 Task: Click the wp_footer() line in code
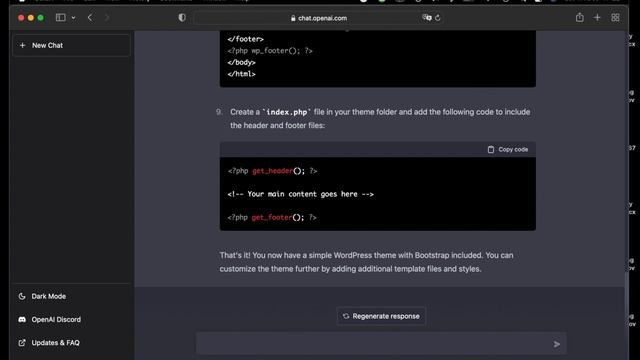tap(270, 51)
